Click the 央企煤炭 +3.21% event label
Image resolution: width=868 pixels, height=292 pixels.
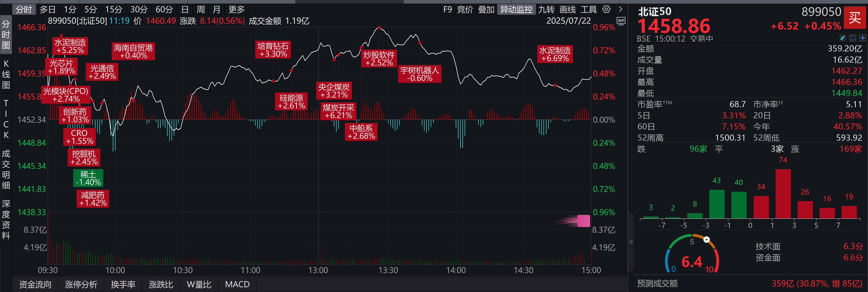coord(334,91)
